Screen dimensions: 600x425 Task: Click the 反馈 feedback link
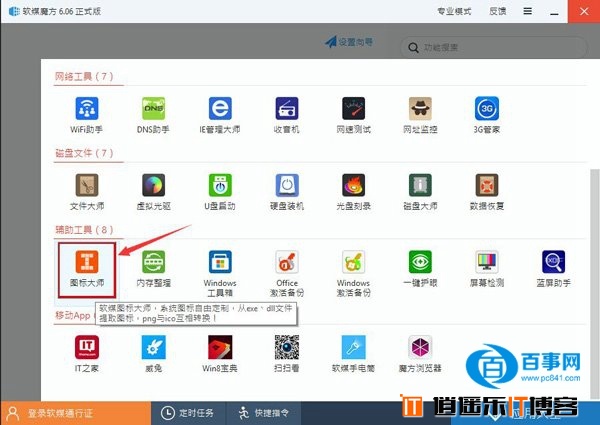[497, 11]
